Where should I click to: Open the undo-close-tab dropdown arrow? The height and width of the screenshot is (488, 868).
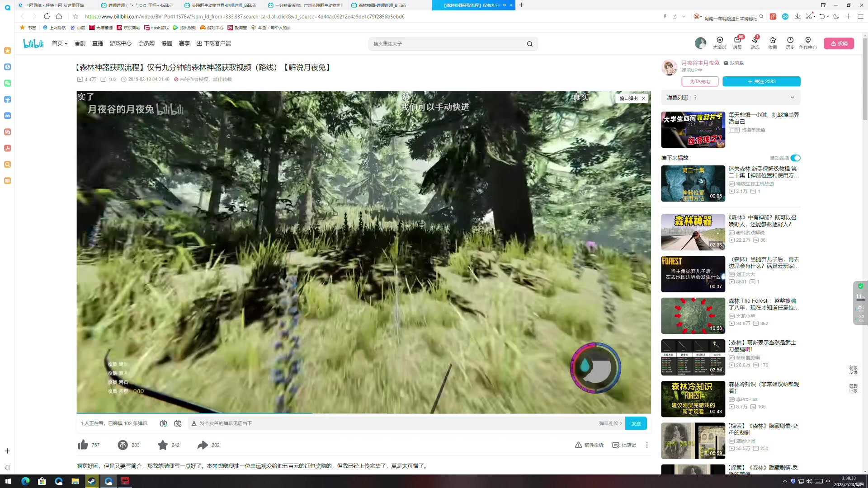click(x=828, y=16)
